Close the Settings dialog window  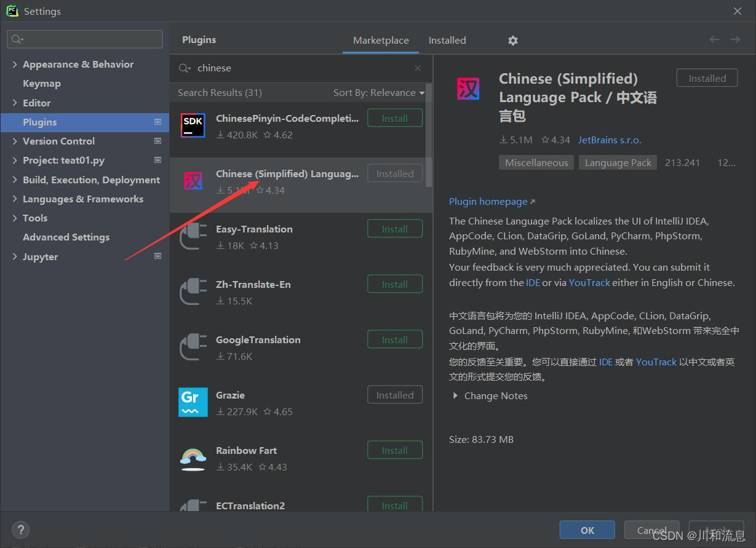coord(738,11)
